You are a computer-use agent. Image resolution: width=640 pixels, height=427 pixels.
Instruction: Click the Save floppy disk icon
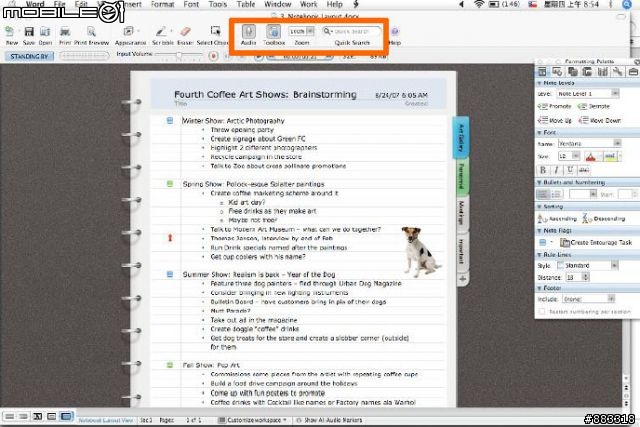click(29, 32)
